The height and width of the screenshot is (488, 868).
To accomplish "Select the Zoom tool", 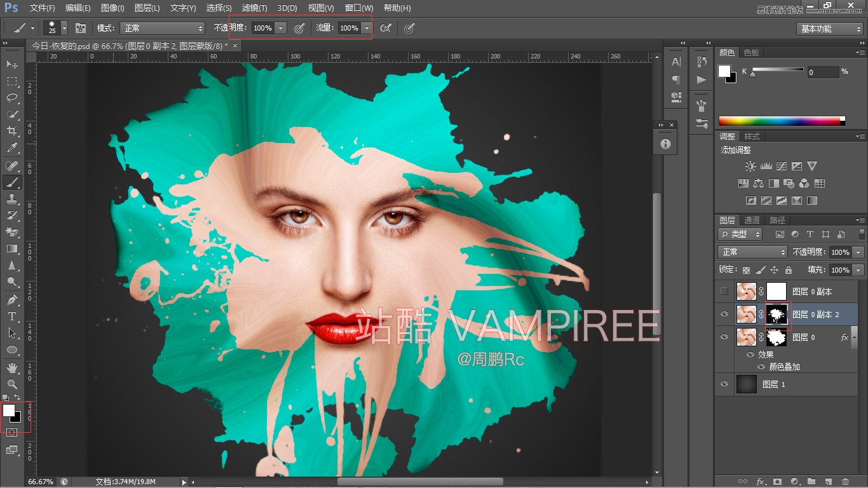I will 12,384.
